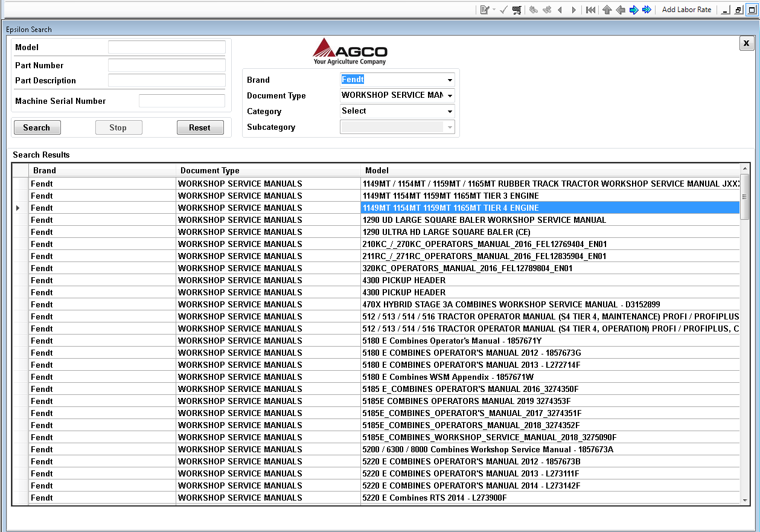This screenshot has height=532, width=760.
Task: Jump to first with the skip-back icon
Action: [x=591, y=10]
